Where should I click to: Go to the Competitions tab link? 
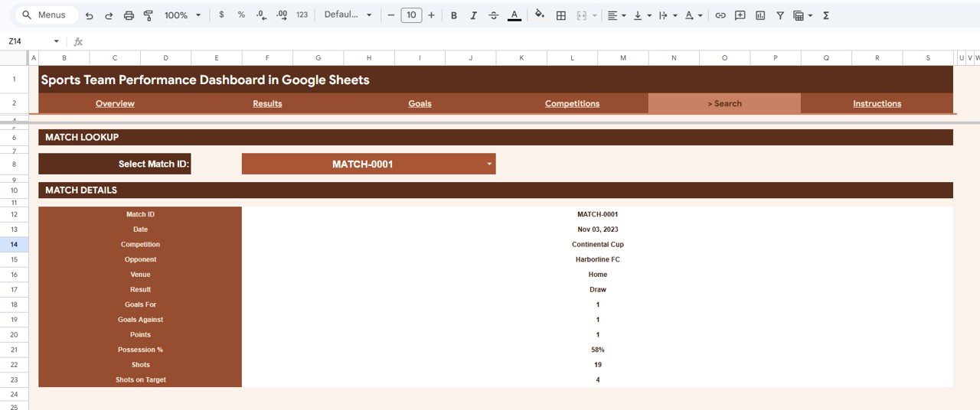coord(572,104)
